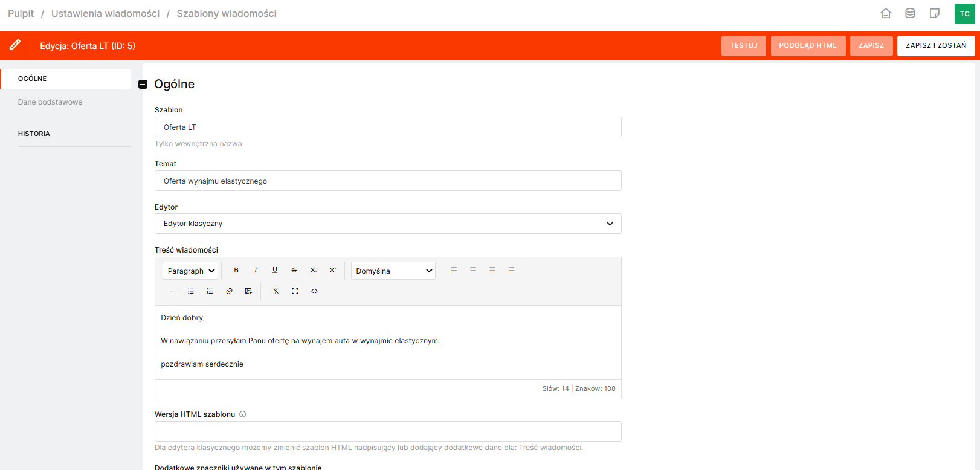The height and width of the screenshot is (470, 980).
Task: Collapse the Ogólne section
Action: point(143,85)
